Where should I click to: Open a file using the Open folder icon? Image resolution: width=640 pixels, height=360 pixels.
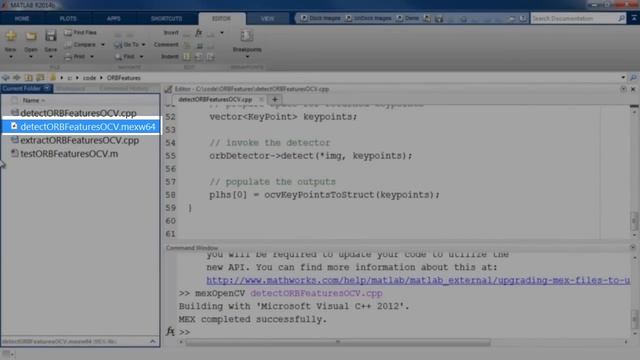pyautogui.click(x=31, y=36)
